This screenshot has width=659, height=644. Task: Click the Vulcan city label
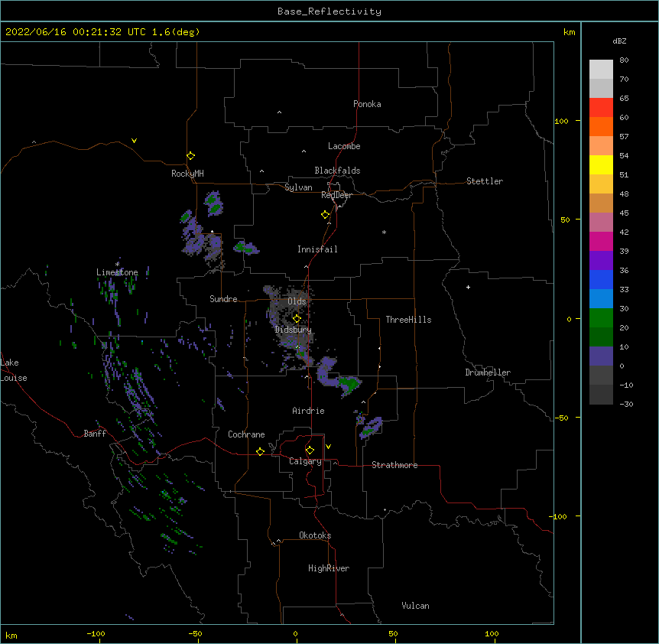415,606
